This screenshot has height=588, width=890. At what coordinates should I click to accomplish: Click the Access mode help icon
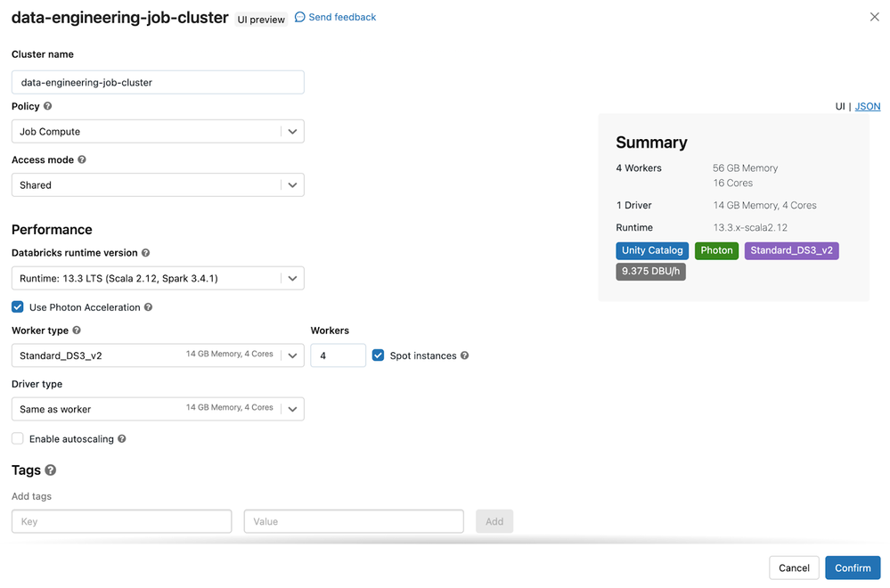click(82, 159)
